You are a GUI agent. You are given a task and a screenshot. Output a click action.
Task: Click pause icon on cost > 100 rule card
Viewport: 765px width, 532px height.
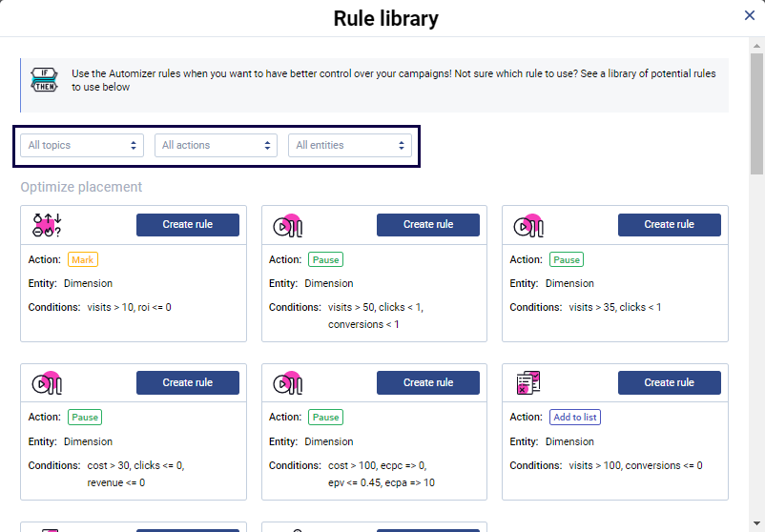click(288, 382)
